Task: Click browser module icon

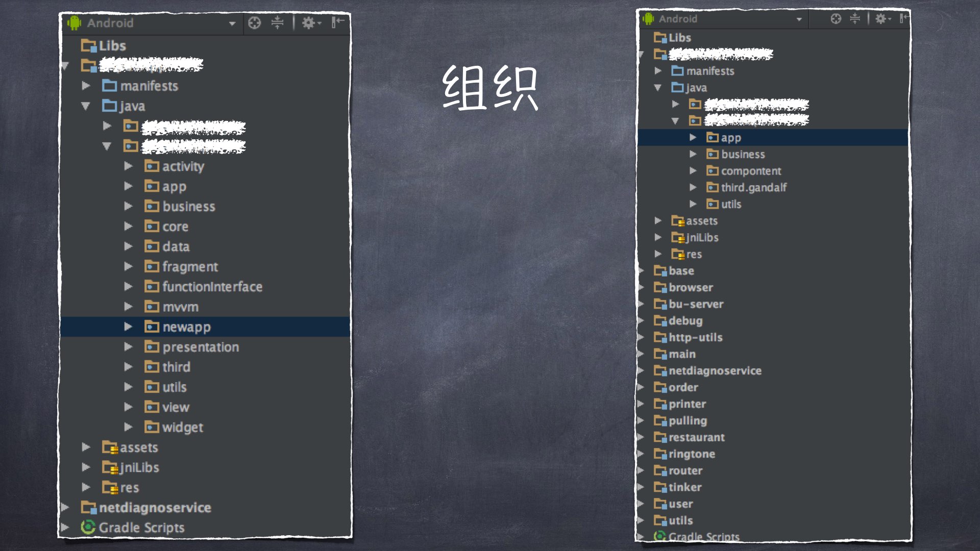Action: pyautogui.click(x=660, y=288)
